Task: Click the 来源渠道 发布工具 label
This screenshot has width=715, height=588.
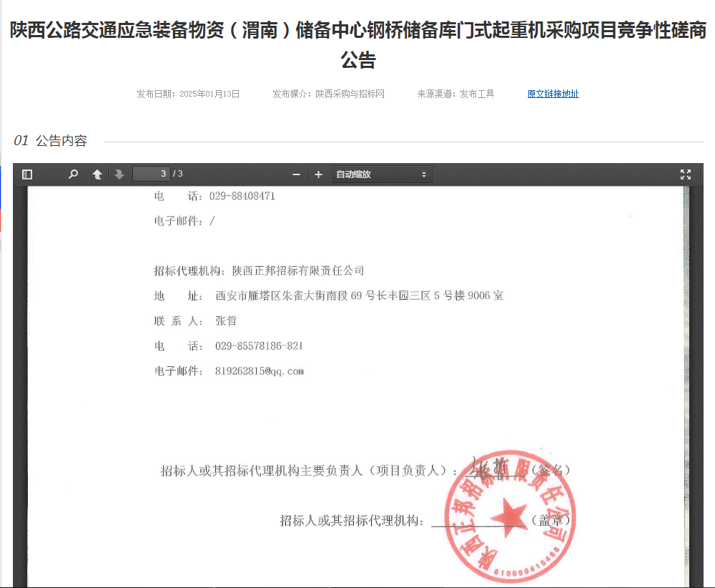Action: (x=455, y=94)
